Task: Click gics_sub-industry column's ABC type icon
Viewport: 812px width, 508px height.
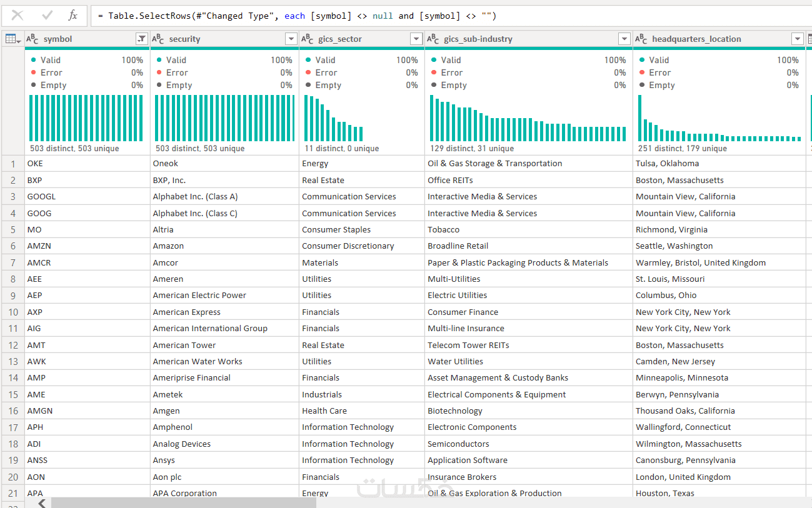Action: coord(433,39)
